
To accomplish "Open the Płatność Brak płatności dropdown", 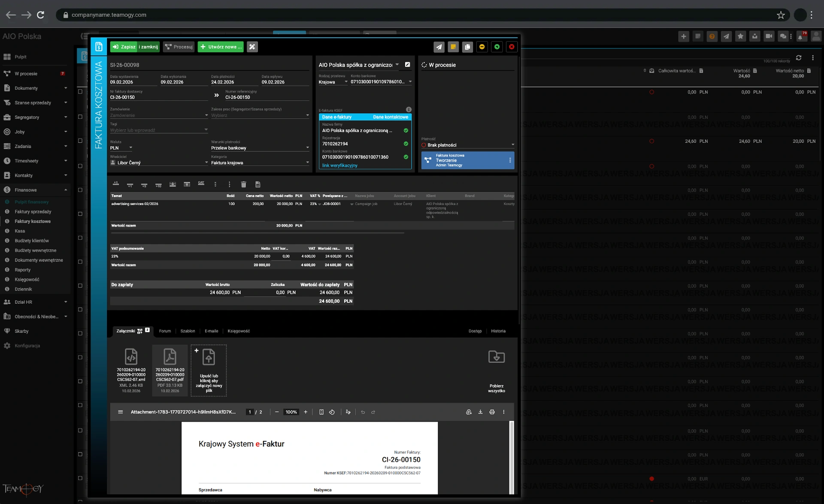I will (x=512, y=145).
